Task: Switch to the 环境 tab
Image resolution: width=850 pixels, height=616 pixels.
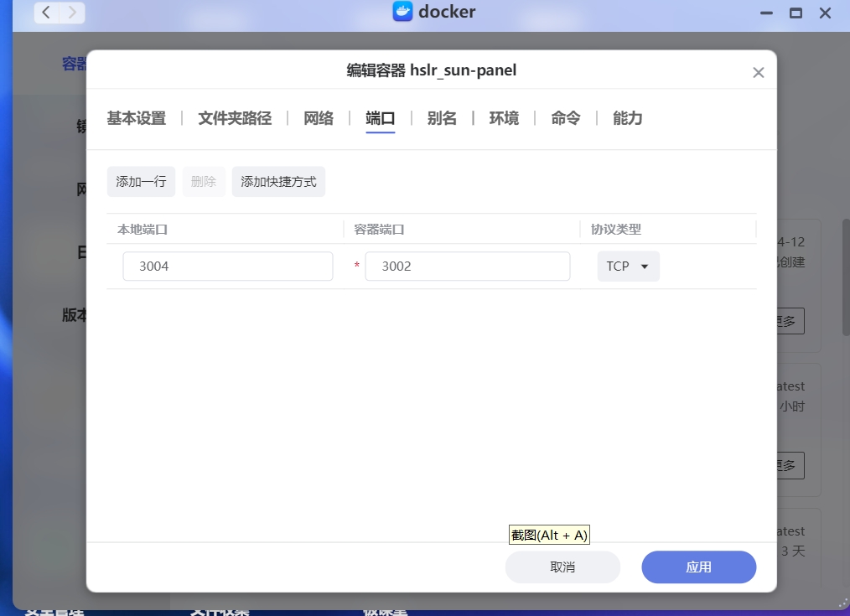Action: [504, 118]
